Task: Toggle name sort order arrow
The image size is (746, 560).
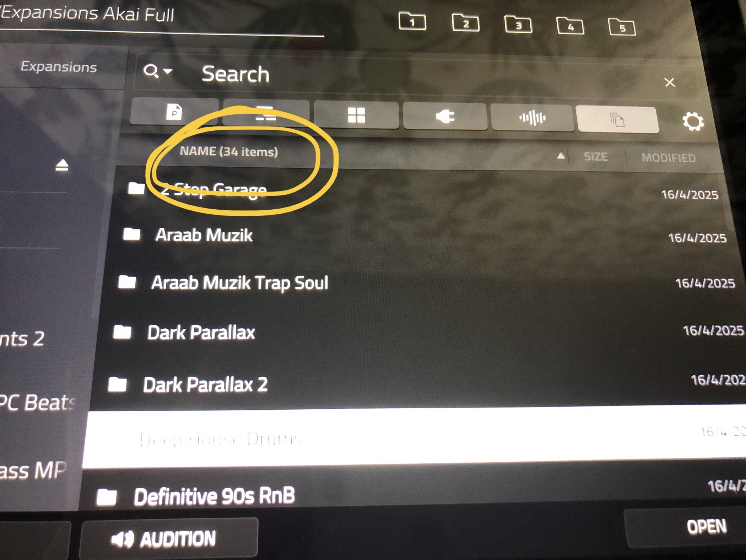Action: coord(561,156)
